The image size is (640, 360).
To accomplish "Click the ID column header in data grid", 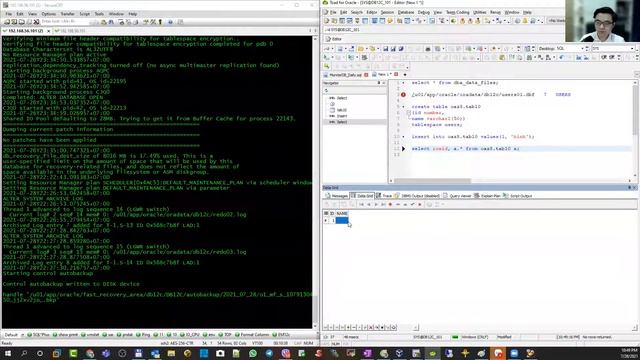I will pyautogui.click(x=332, y=213).
